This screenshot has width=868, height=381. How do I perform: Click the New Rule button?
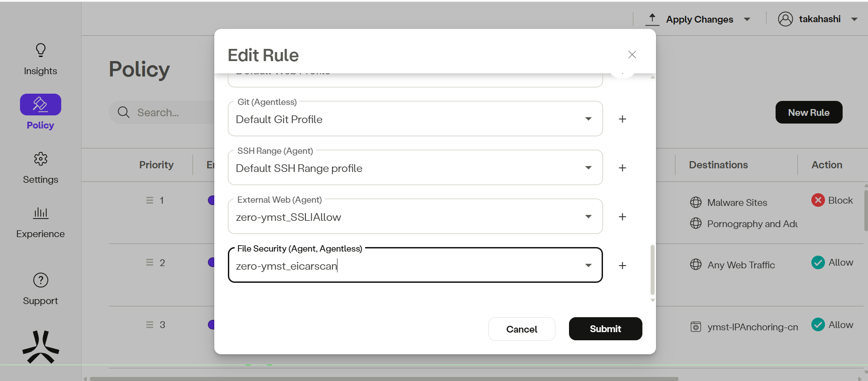click(809, 112)
